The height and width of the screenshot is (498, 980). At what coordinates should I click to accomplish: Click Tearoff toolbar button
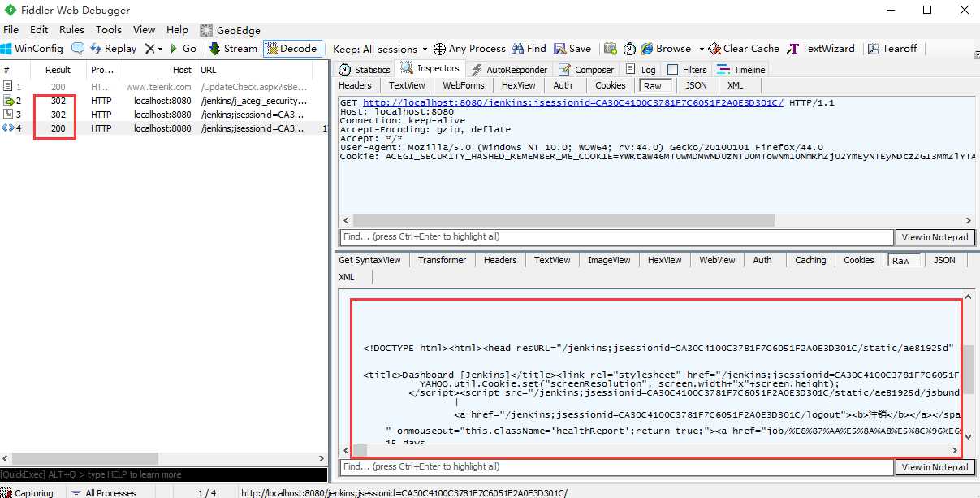coord(892,49)
